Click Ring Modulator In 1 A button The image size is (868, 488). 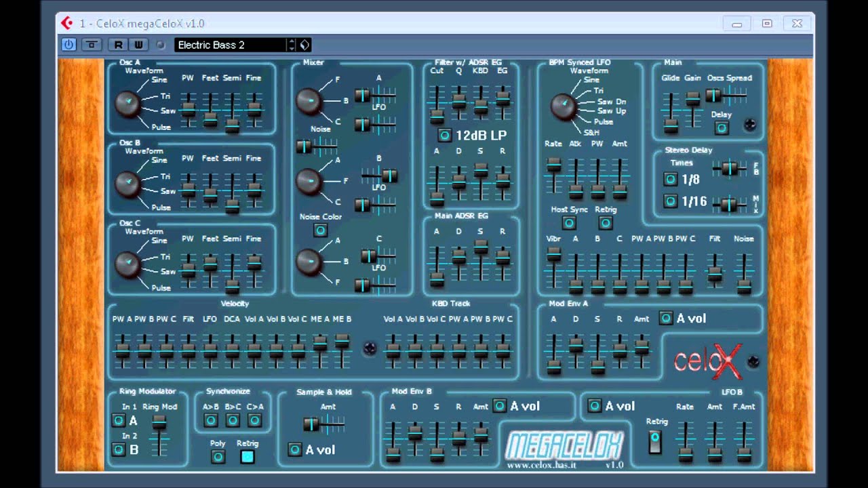click(x=118, y=421)
